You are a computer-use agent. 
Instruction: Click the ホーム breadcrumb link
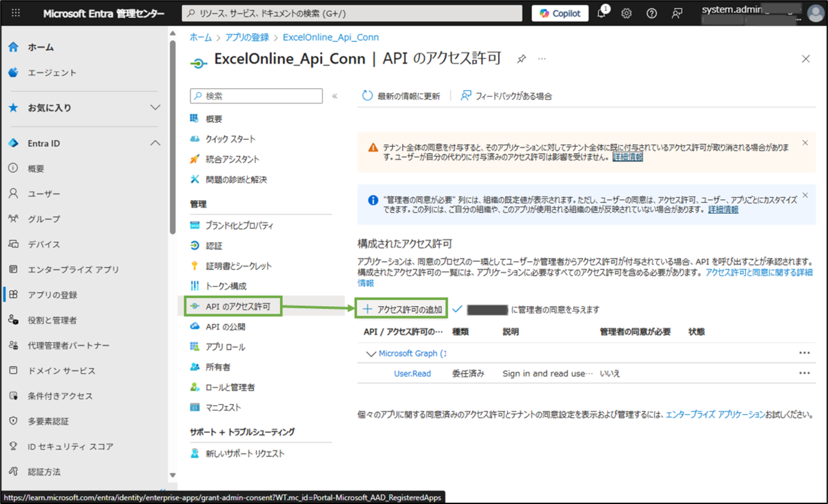(x=201, y=37)
